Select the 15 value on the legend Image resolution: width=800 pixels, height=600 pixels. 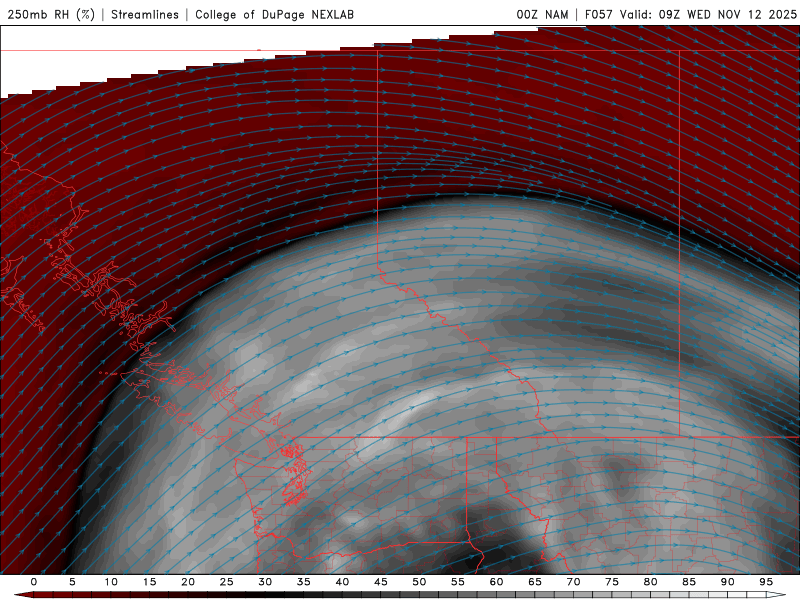pos(149,582)
